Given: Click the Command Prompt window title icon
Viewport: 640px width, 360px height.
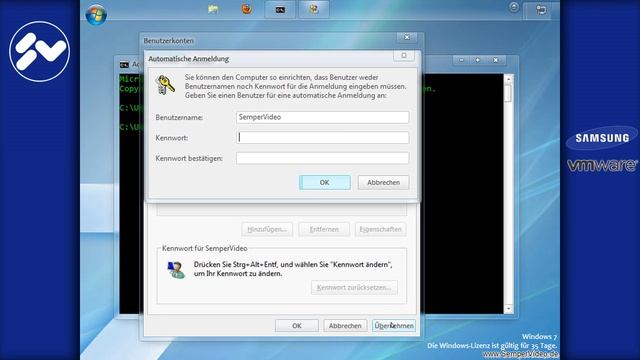Looking at the screenshot, I should (124, 64).
